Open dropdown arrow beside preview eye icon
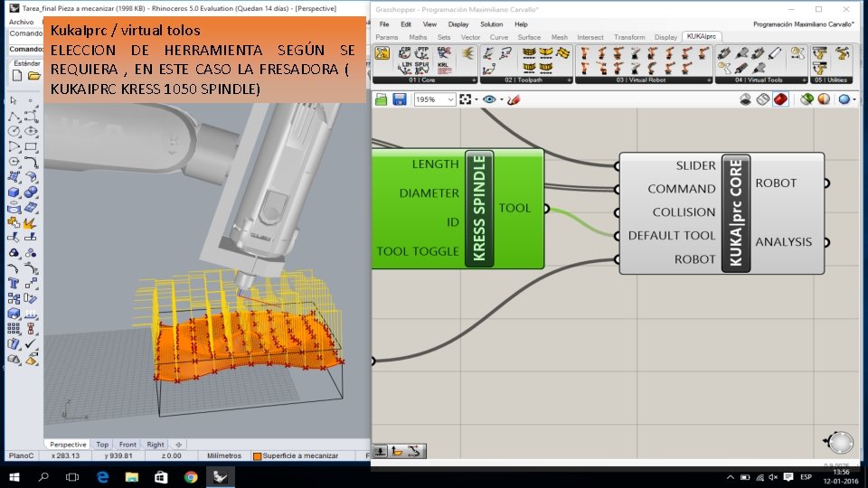The width and height of the screenshot is (868, 488). (502, 100)
